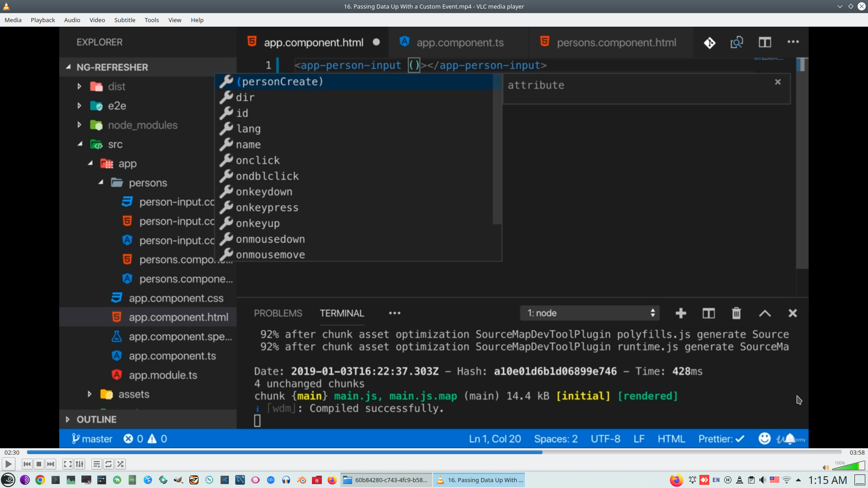Click the Firefox icon in the taskbar
The width and height of the screenshot is (868, 488).
332,480
